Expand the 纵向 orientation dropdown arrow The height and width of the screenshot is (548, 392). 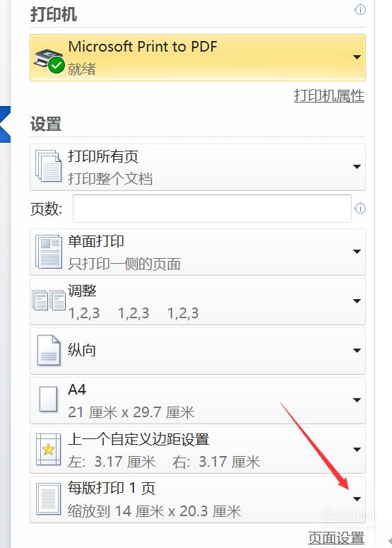(x=357, y=351)
